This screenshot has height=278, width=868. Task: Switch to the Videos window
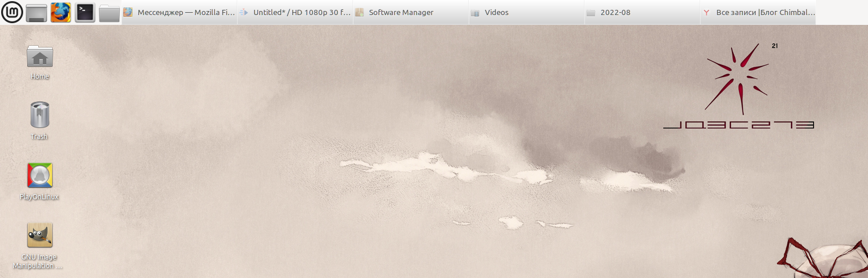[527, 12]
